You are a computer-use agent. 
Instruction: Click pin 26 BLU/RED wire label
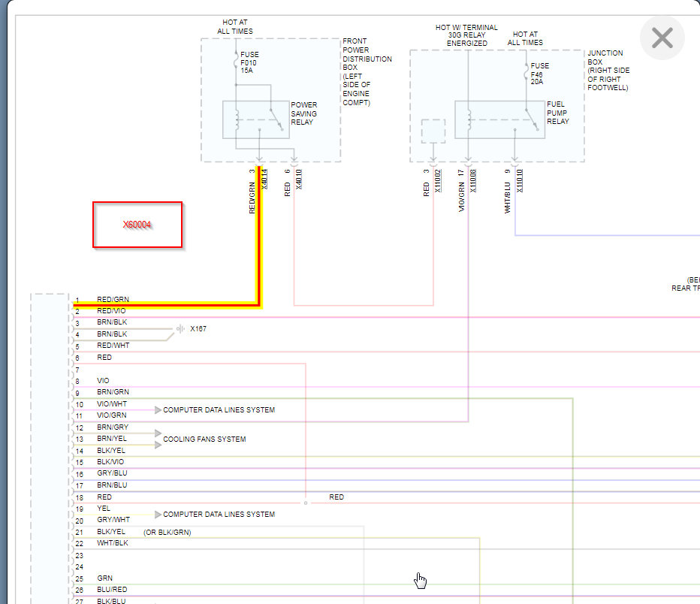(112, 589)
